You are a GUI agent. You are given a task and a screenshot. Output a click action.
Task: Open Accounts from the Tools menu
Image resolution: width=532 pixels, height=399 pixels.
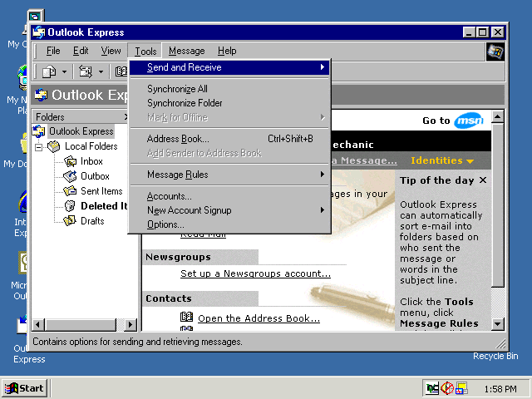pos(230,196)
